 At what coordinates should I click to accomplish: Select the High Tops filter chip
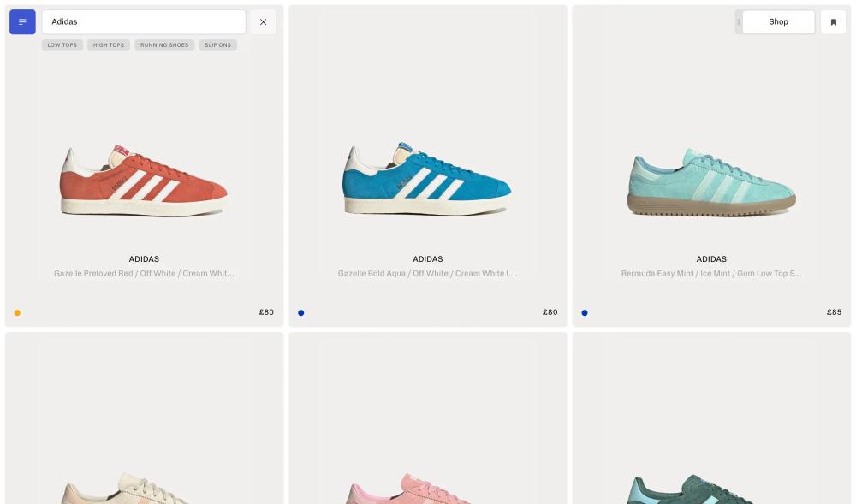[x=109, y=45]
